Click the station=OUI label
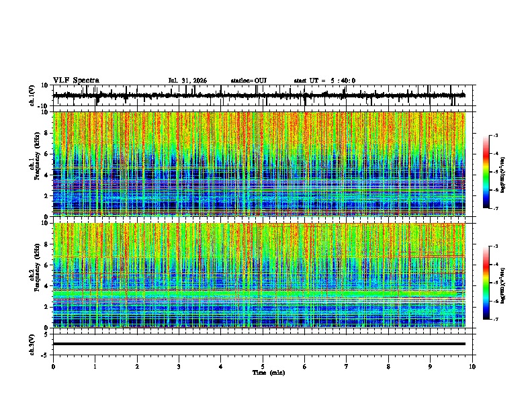Screen dimensions: 532x411 click(249, 81)
